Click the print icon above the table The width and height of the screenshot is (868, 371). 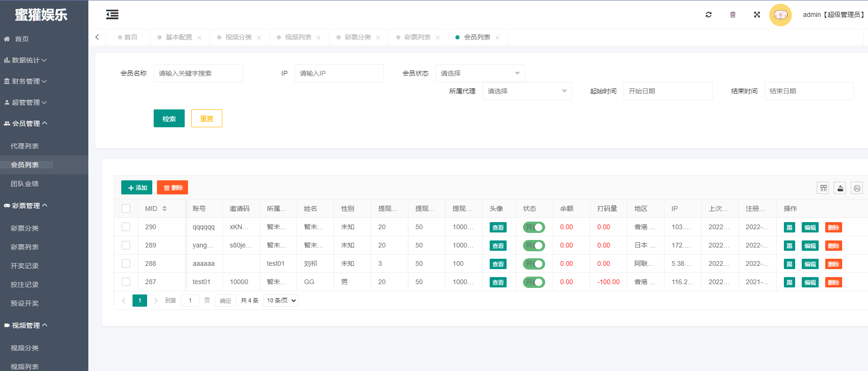pyautogui.click(x=857, y=188)
